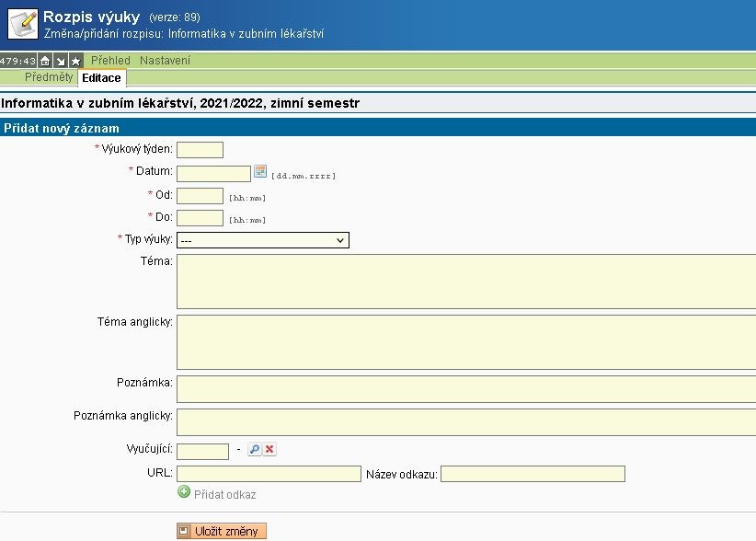Click the star favorites icon
This screenshot has width=756, height=541.
click(75, 61)
